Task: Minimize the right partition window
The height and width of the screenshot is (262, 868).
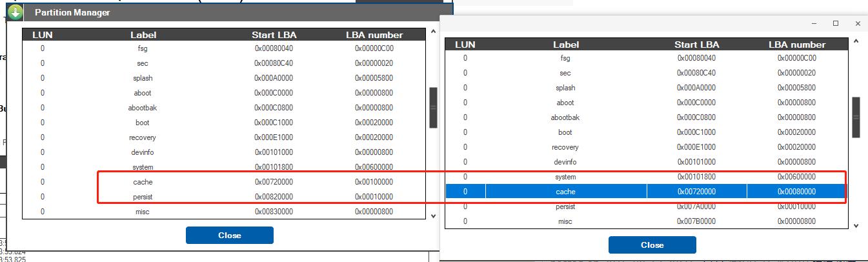Action: tap(813, 23)
